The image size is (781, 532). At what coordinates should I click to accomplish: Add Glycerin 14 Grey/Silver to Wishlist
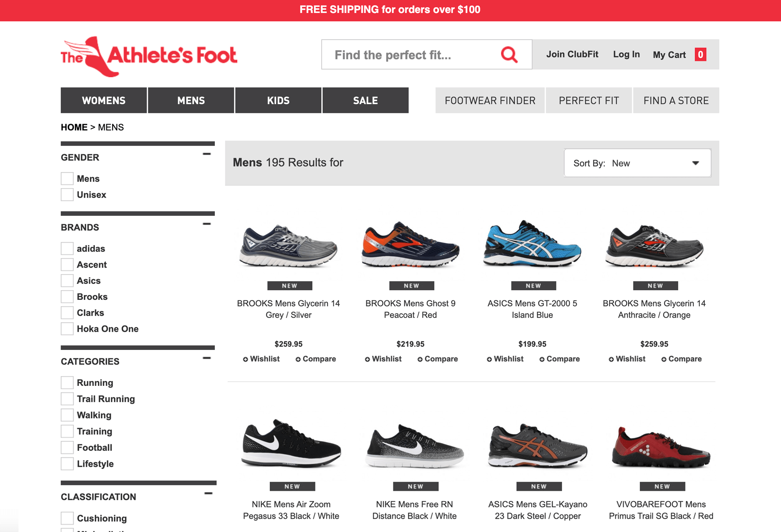pos(261,359)
